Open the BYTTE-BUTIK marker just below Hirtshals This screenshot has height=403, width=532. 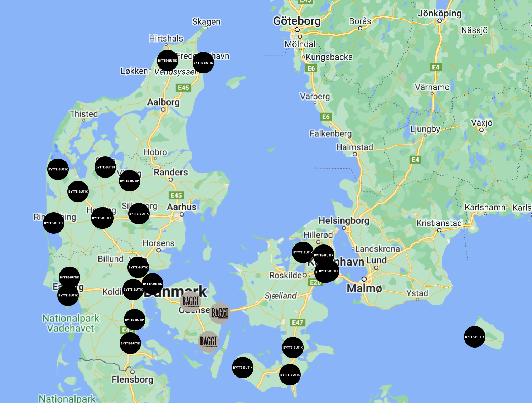point(168,60)
